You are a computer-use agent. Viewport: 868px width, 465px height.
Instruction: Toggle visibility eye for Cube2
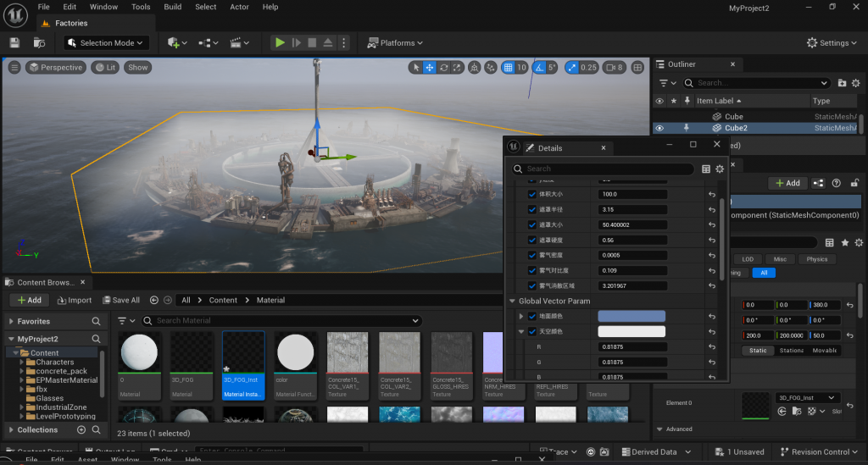[x=659, y=128]
